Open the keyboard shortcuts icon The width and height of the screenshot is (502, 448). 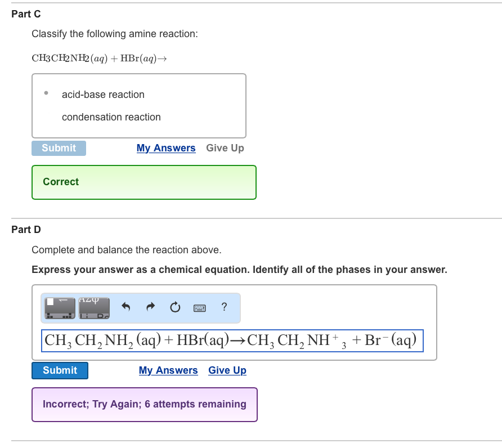199,307
